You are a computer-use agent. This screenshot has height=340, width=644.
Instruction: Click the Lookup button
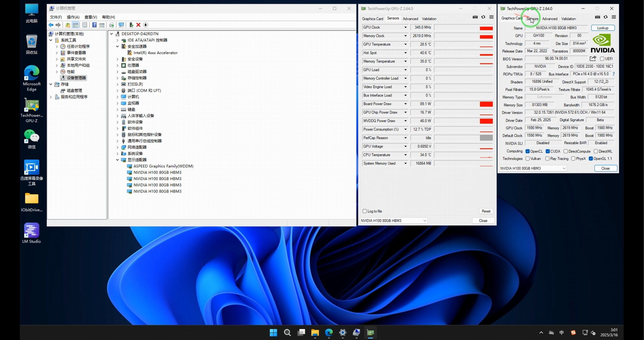[x=603, y=28]
